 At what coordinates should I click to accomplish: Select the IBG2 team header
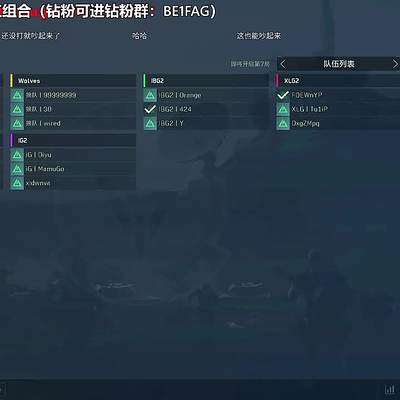point(206,81)
